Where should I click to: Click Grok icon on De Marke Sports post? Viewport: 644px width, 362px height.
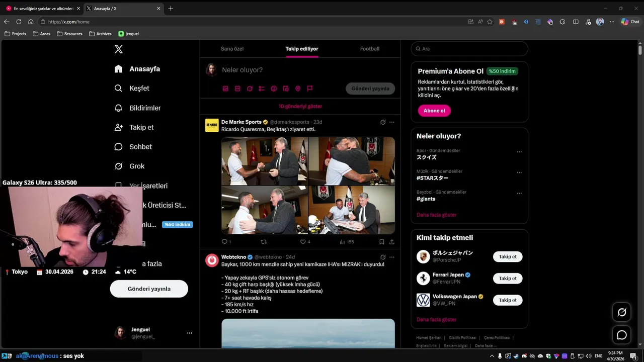[x=383, y=122]
